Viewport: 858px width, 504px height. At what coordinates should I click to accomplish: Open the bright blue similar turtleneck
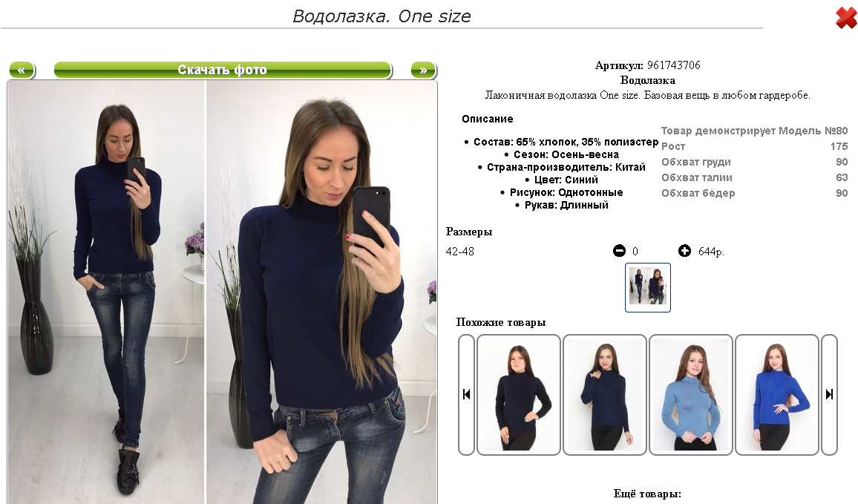777,395
